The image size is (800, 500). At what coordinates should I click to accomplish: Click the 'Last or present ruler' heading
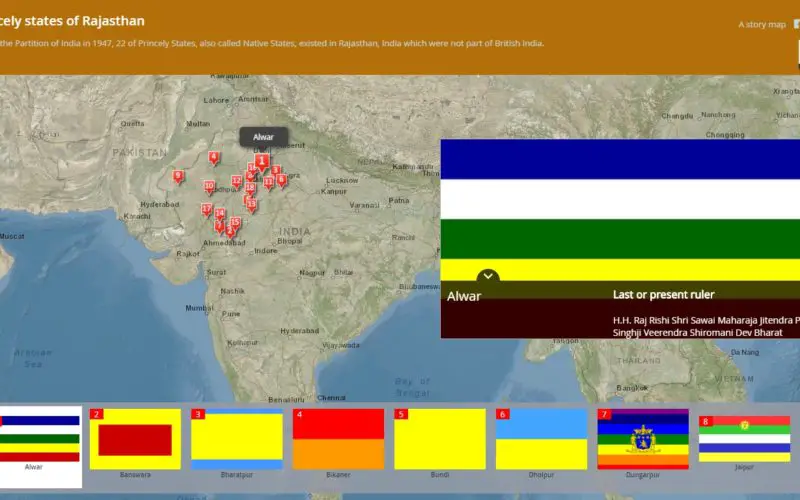663,294
